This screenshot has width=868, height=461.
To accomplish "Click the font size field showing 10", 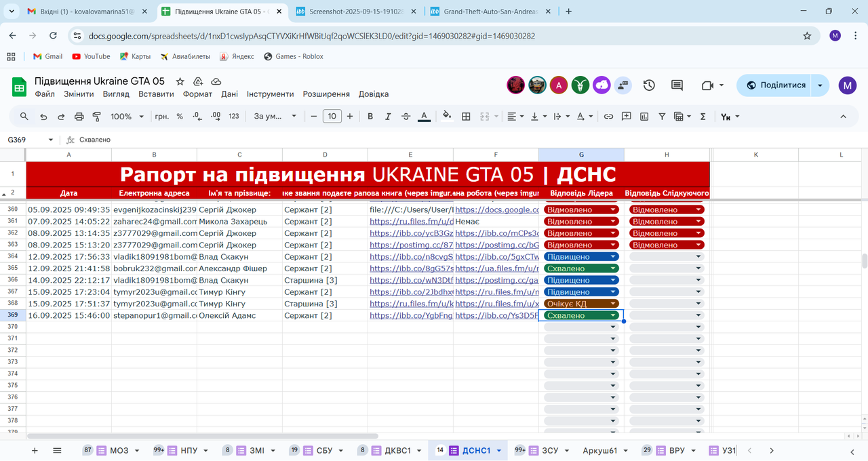I will point(332,117).
